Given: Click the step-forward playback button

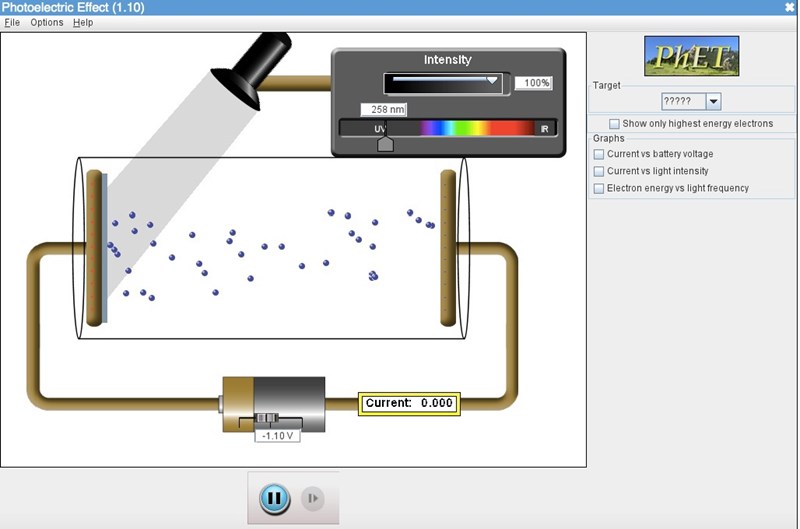Looking at the screenshot, I should (x=313, y=498).
